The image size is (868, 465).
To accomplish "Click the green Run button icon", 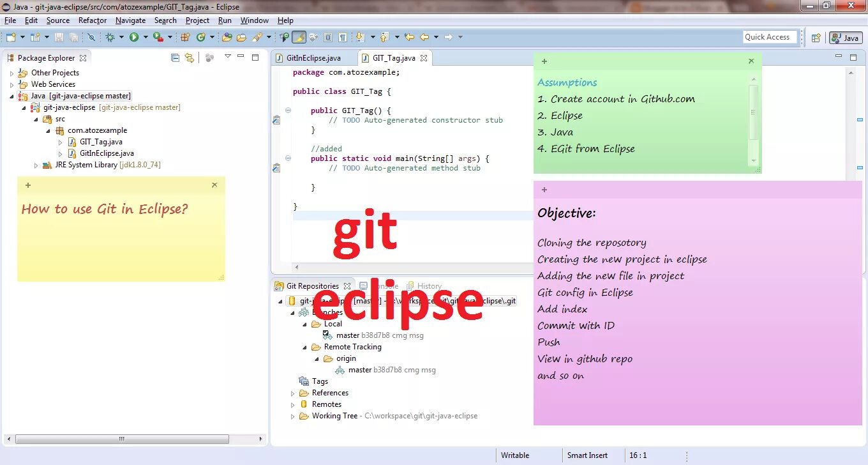I will pos(134,37).
